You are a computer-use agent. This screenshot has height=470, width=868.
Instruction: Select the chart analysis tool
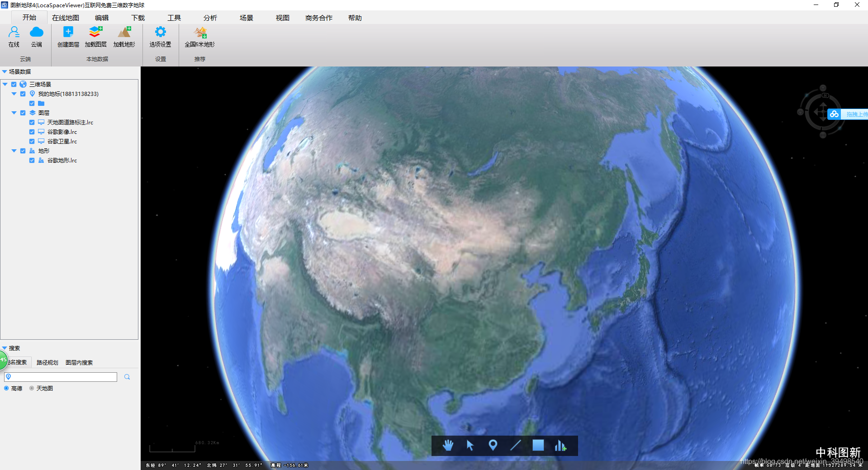tap(560, 446)
